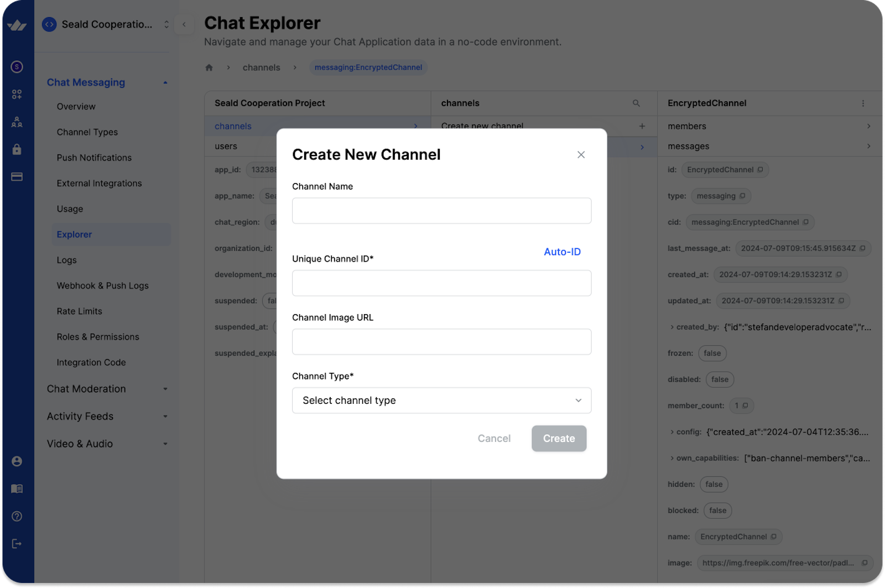Viewport: 885px width, 588px height.
Task: Open the Explorer menu entry
Action: [74, 234]
